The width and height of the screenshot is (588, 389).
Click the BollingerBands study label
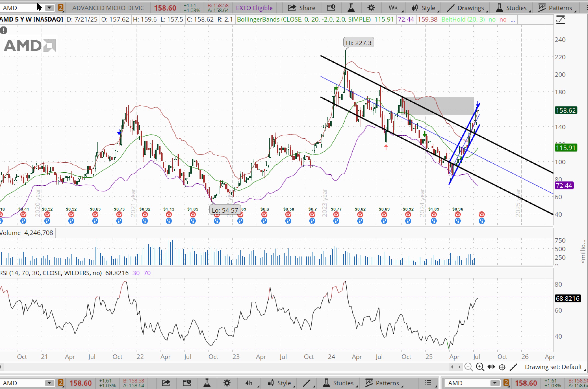pos(304,19)
